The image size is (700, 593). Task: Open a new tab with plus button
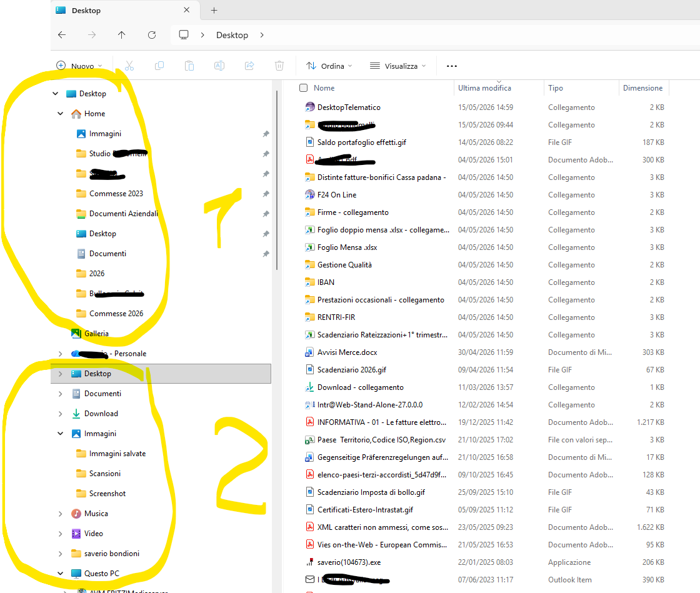[x=214, y=10]
